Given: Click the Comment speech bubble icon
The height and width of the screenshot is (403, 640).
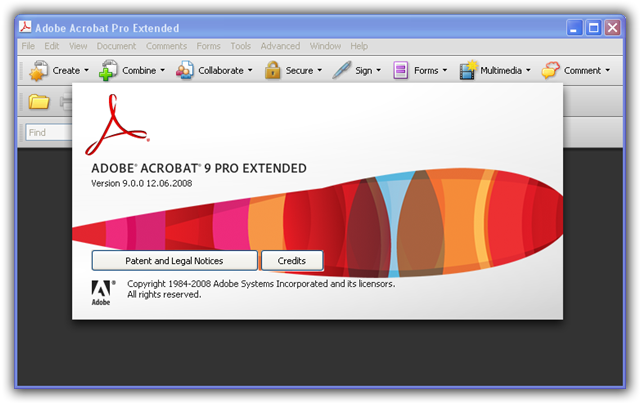Looking at the screenshot, I should point(550,70).
